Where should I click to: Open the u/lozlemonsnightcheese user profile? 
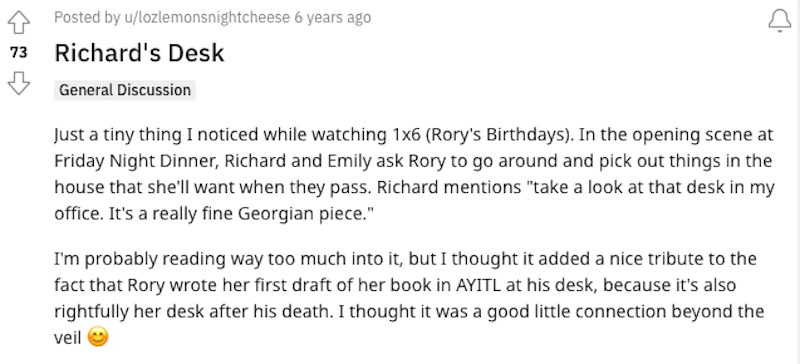click(x=207, y=18)
